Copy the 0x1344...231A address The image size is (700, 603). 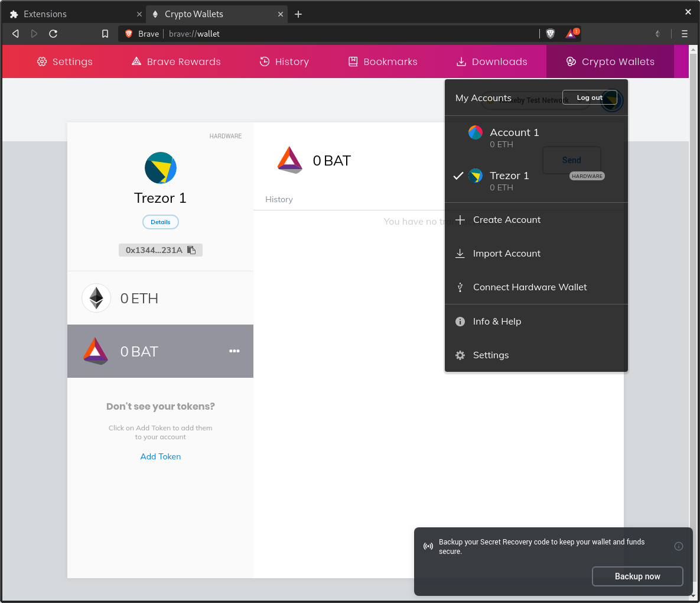(x=161, y=250)
